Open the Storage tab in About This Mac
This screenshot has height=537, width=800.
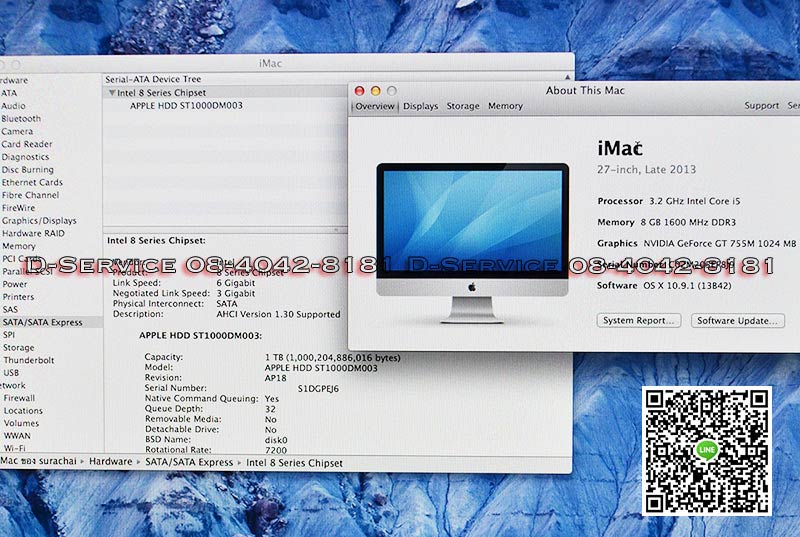click(463, 106)
